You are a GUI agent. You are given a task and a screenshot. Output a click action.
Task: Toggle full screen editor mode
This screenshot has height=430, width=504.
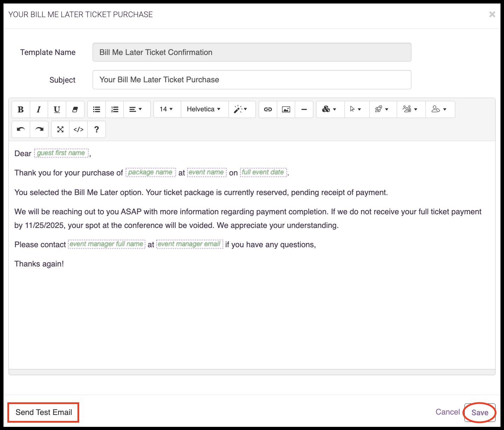point(60,130)
